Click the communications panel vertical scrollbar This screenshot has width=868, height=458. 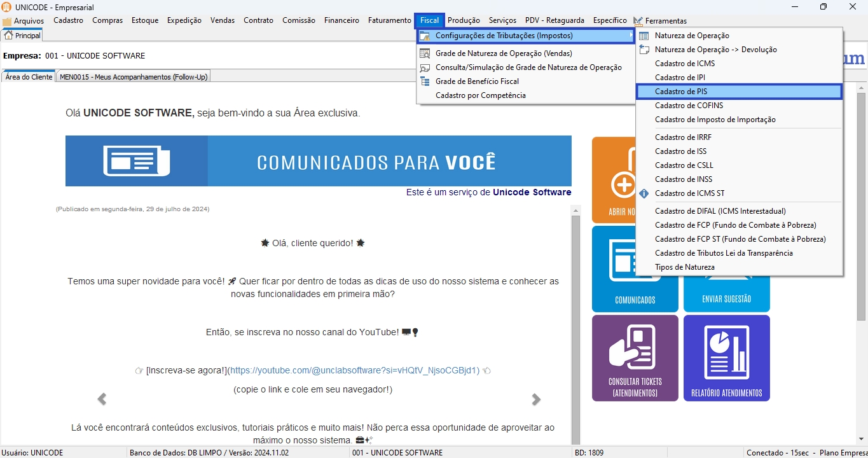575,318
